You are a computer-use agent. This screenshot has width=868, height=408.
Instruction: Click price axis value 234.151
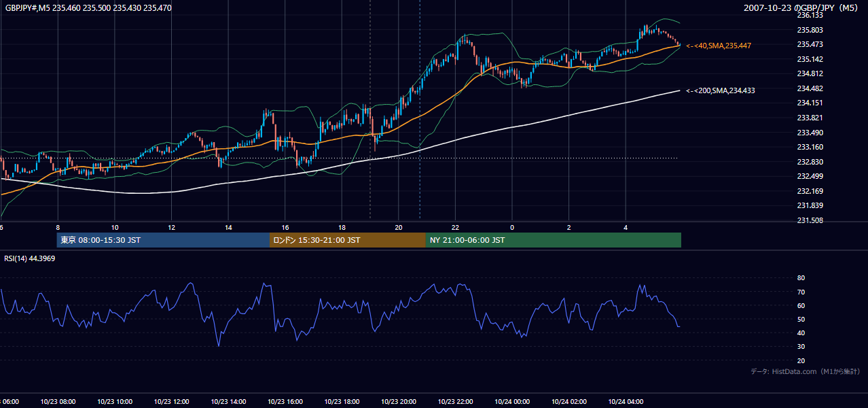click(x=810, y=103)
